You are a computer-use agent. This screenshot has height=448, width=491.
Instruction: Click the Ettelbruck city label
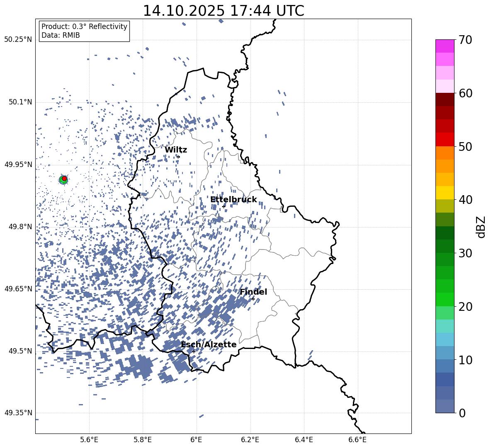(x=233, y=200)
